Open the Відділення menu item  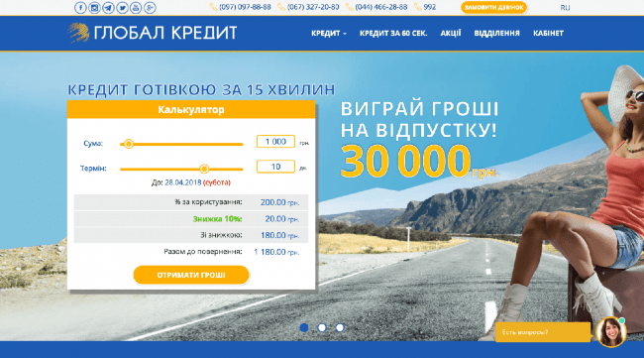497,34
